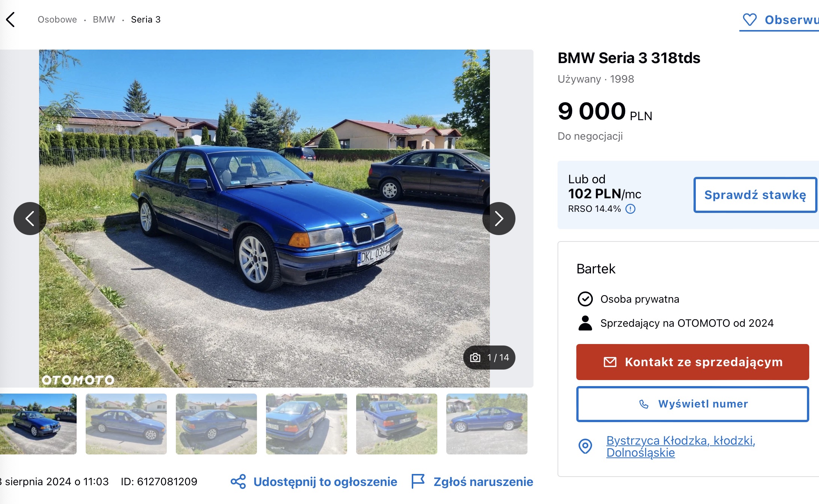This screenshot has width=819, height=504.
Task: Click the report flag icon
Action: [418, 481]
